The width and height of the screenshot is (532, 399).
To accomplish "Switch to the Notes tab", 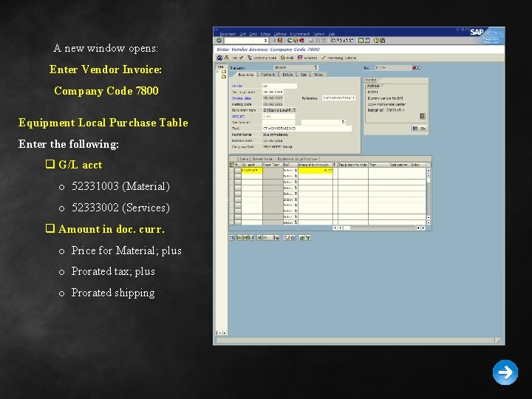I will coord(318,75).
